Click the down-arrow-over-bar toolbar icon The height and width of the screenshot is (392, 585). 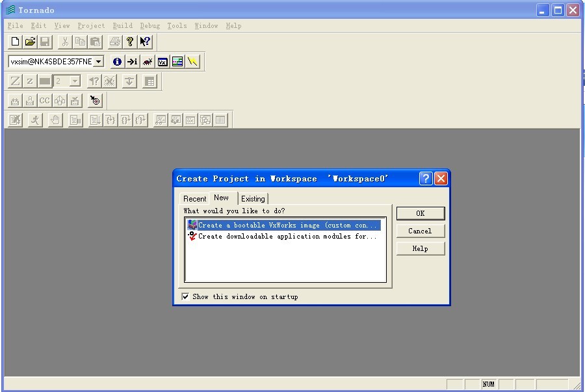point(129,81)
